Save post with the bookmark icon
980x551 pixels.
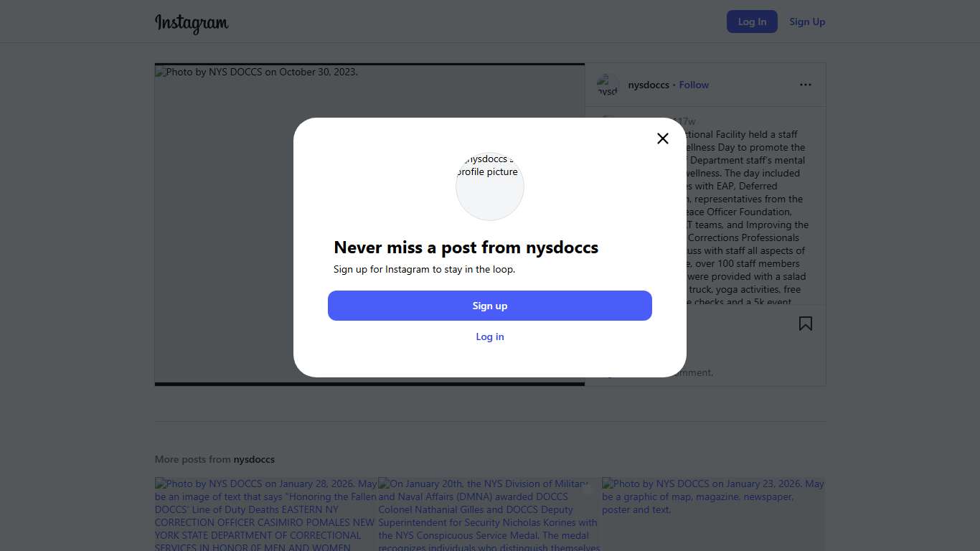pos(806,324)
